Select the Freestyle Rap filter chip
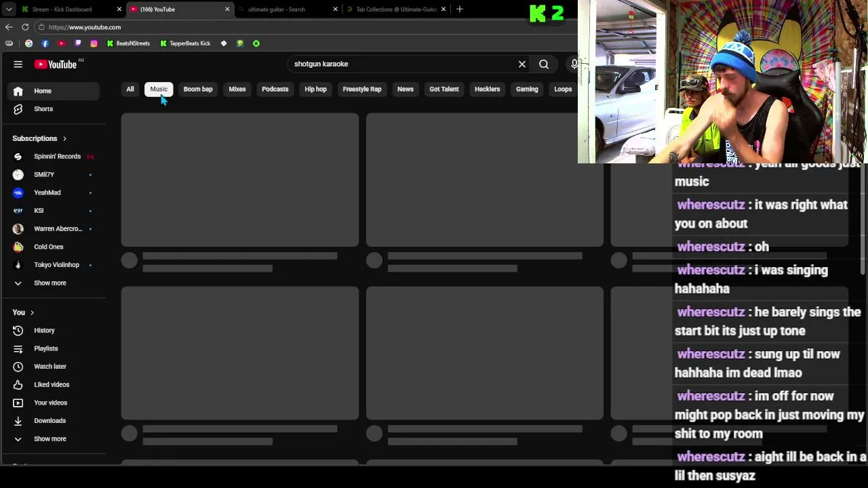Viewport: 868px width, 488px height. tap(362, 89)
